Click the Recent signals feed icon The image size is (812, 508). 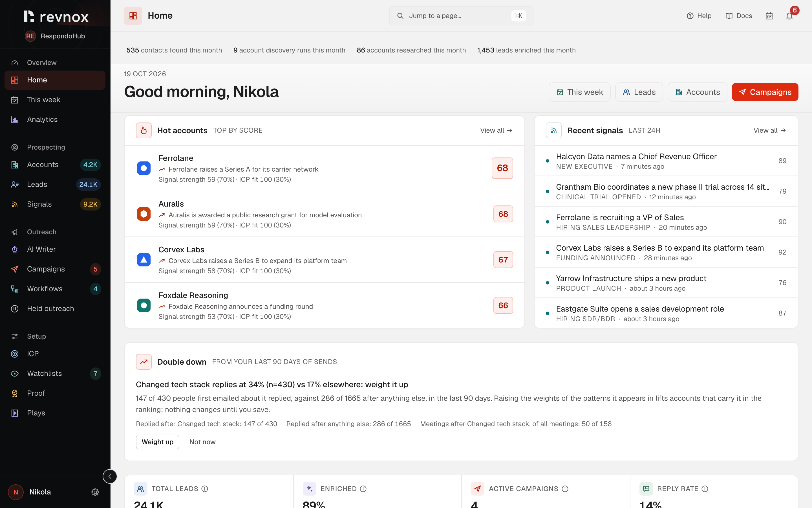click(x=554, y=130)
